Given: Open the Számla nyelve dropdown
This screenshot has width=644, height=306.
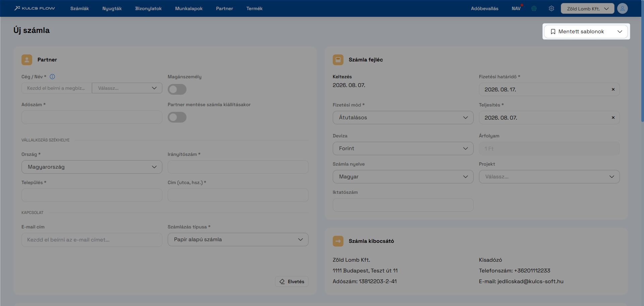Looking at the screenshot, I should pos(403,177).
